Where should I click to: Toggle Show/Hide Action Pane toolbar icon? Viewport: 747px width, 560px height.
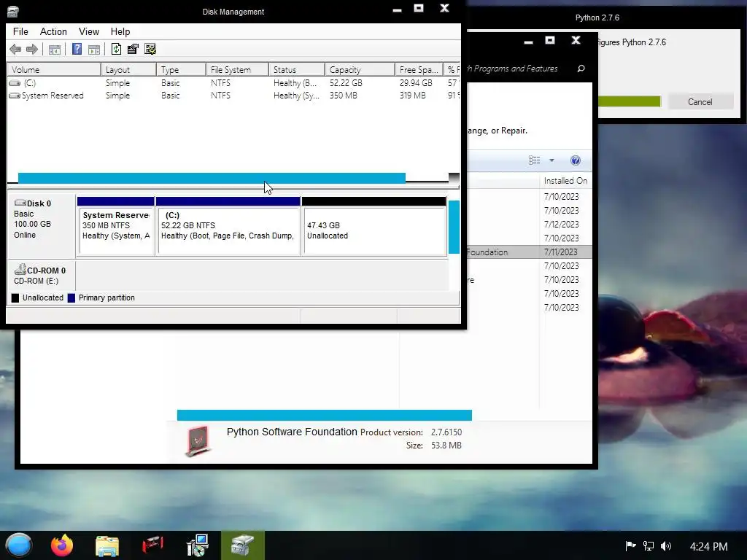[94, 49]
